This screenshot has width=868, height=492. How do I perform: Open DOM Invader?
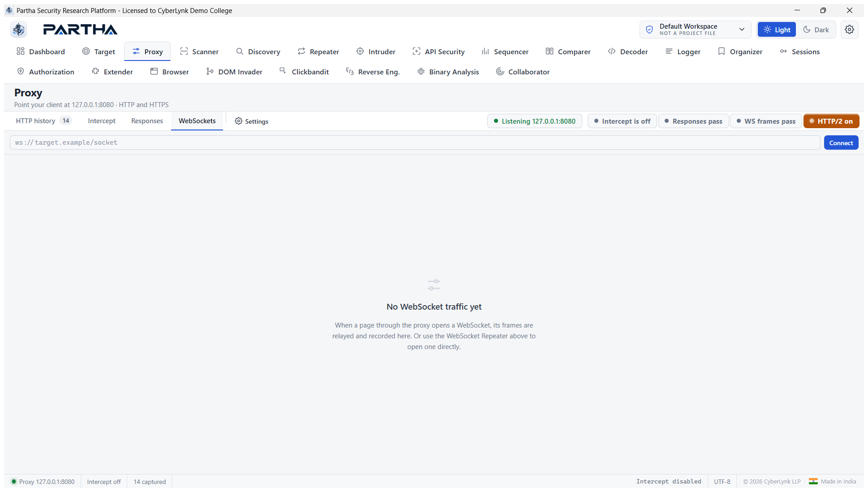(x=234, y=72)
